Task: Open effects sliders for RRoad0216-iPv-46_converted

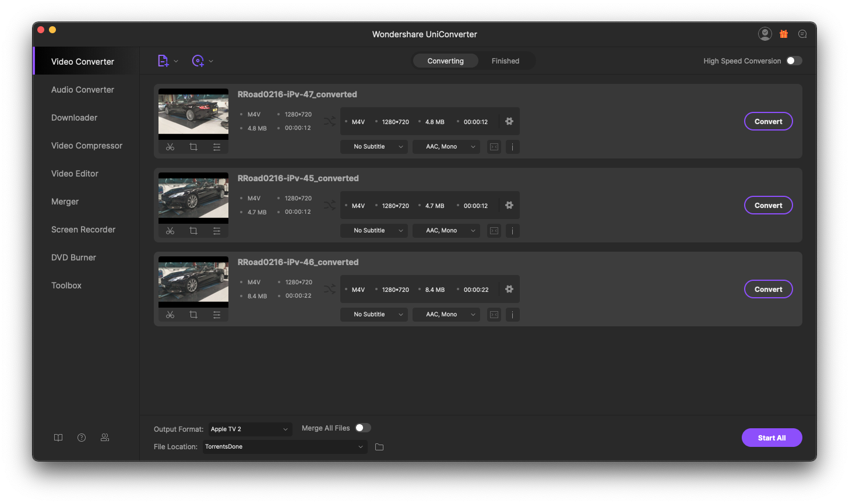Action: click(217, 315)
